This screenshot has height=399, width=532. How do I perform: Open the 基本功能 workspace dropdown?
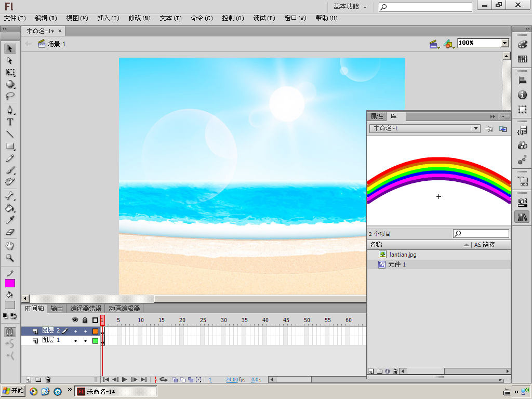pos(350,7)
